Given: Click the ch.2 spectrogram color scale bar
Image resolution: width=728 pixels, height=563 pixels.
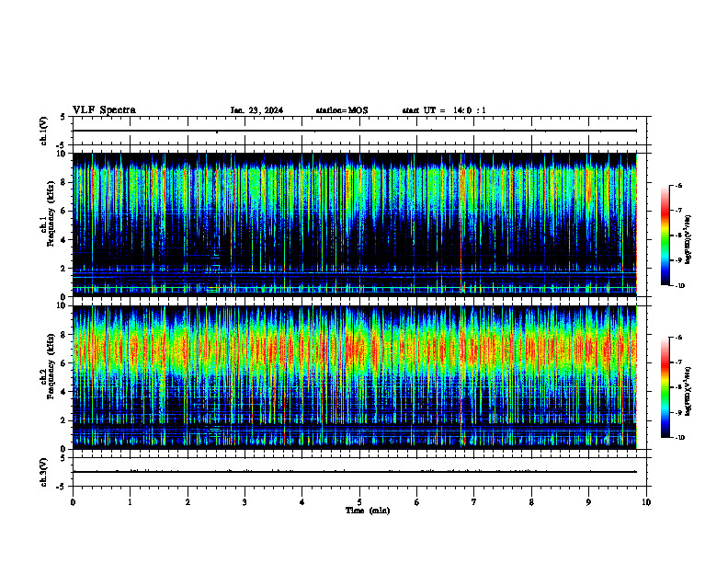Looking at the screenshot, I should coord(665,387).
